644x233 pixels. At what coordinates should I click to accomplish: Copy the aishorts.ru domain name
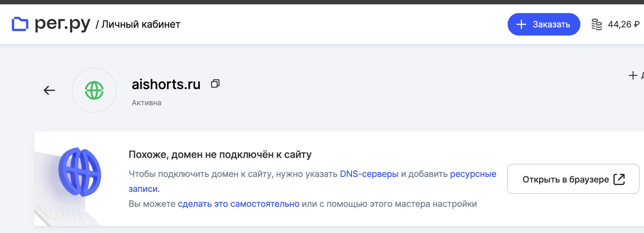coord(215,83)
